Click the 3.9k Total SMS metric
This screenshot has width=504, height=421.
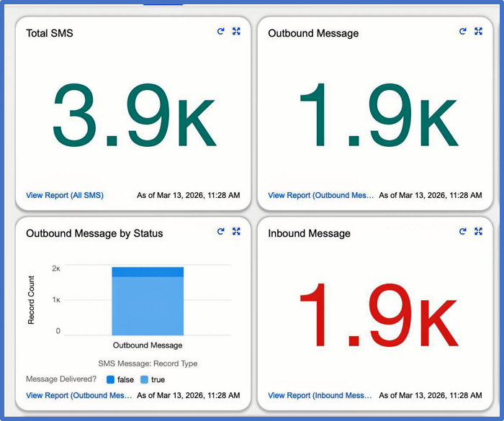(x=134, y=114)
